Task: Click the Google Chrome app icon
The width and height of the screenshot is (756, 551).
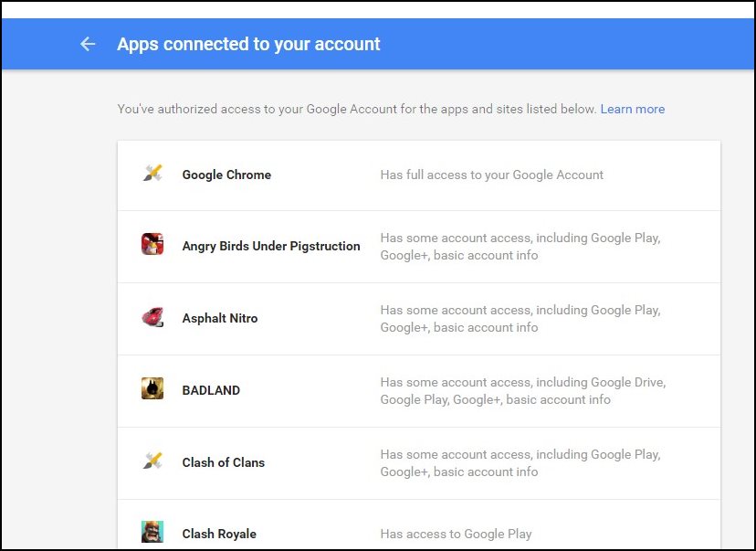Action: tap(152, 174)
